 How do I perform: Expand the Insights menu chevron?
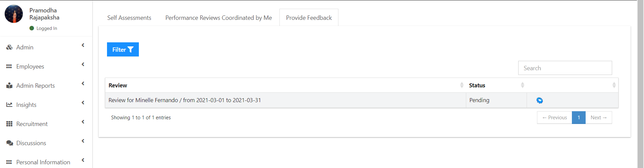click(83, 103)
